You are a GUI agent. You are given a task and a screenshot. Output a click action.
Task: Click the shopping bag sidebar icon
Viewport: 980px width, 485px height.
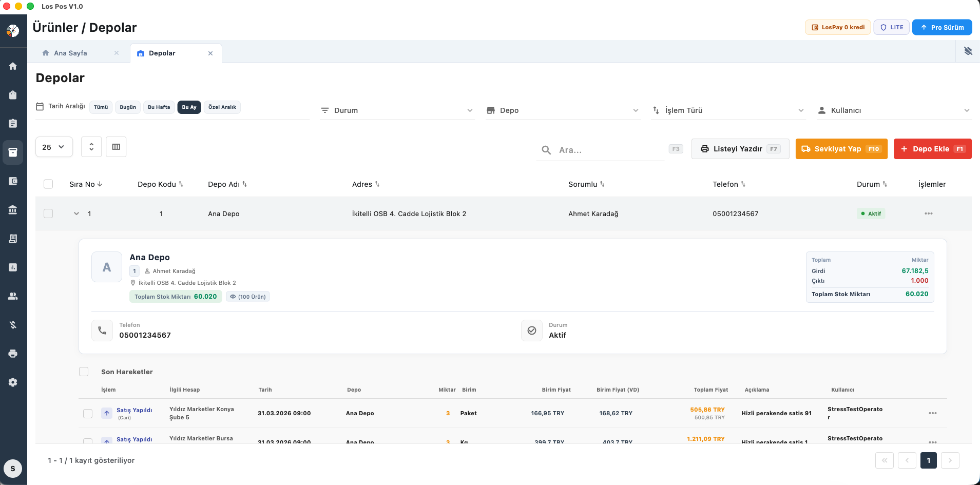tap(13, 95)
